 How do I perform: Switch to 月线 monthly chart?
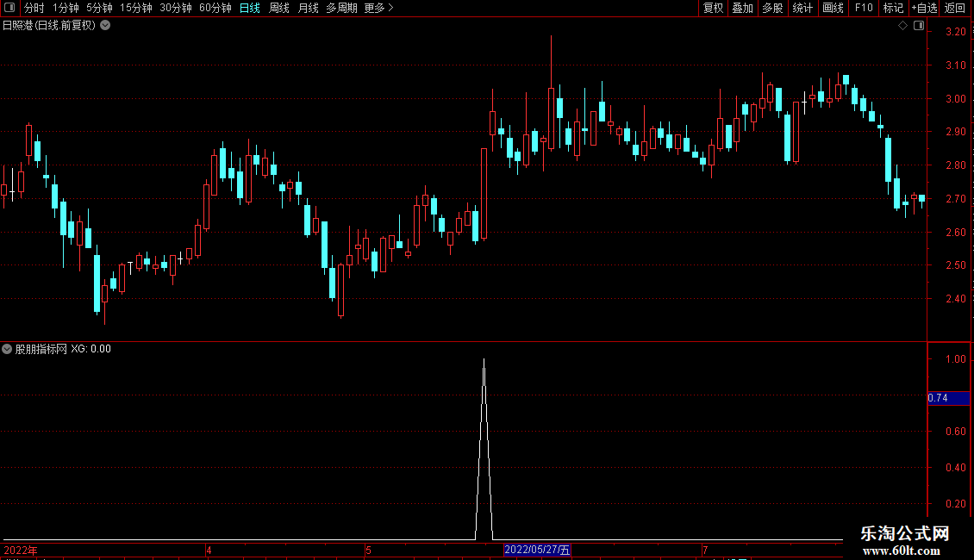point(308,8)
